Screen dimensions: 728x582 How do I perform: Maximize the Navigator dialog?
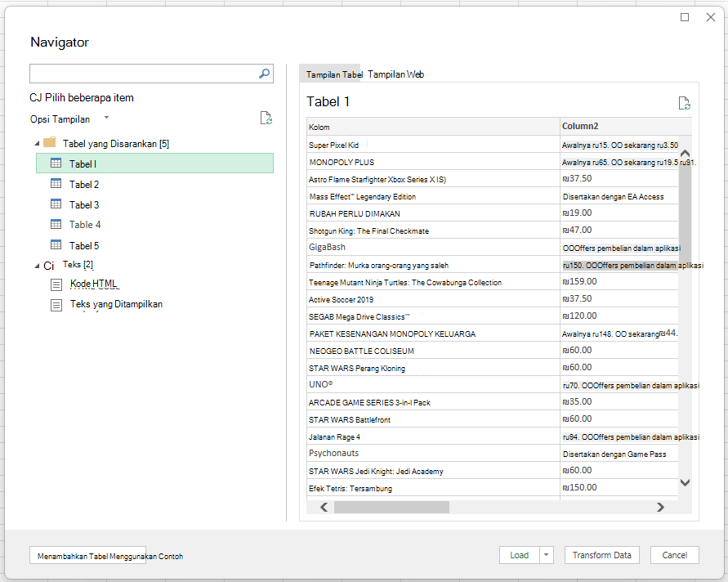(x=685, y=17)
